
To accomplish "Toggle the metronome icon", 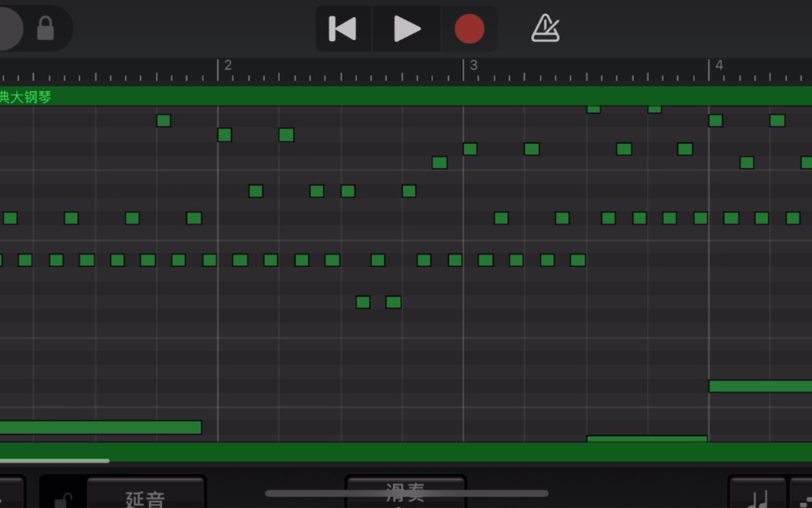I will [546, 29].
